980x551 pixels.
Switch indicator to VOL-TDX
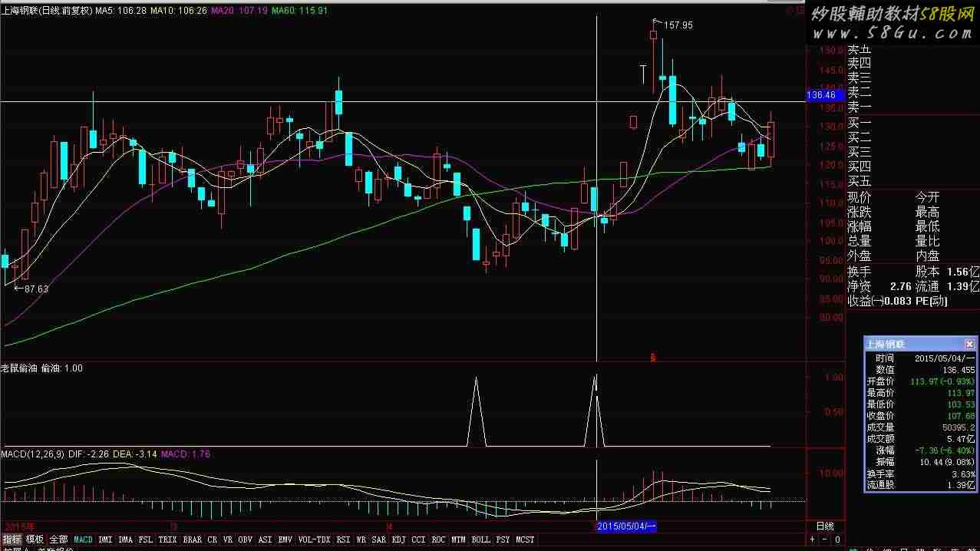coord(314,539)
